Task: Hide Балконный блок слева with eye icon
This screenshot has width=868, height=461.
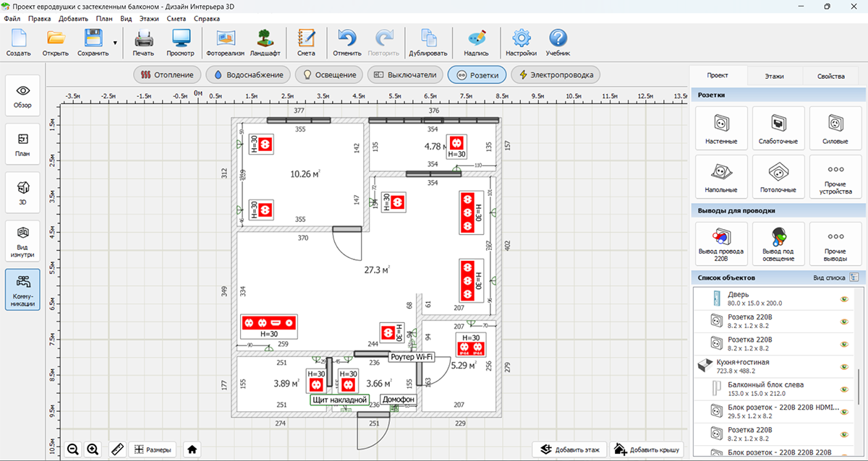Action: pos(843,390)
